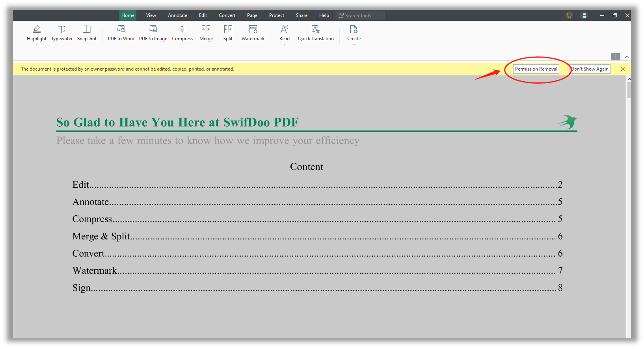The image size is (644, 349).
Task: Expand the Create dropdown arrow
Action: point(354,45)
